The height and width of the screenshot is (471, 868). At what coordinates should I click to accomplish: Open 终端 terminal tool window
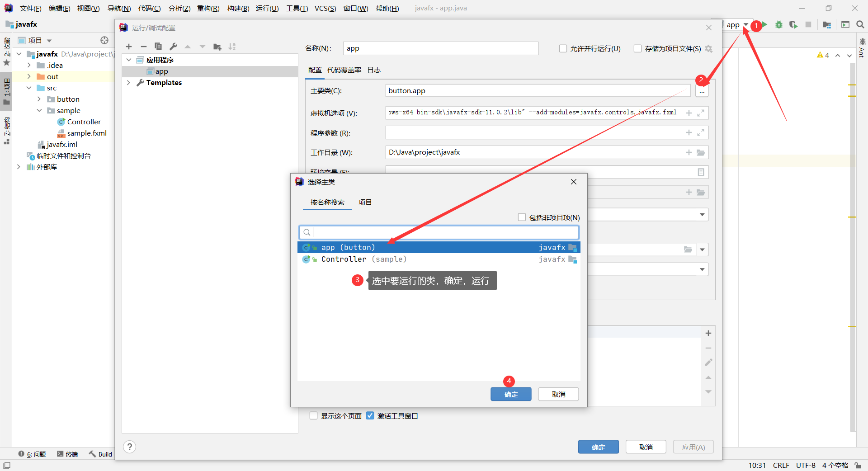67,454
